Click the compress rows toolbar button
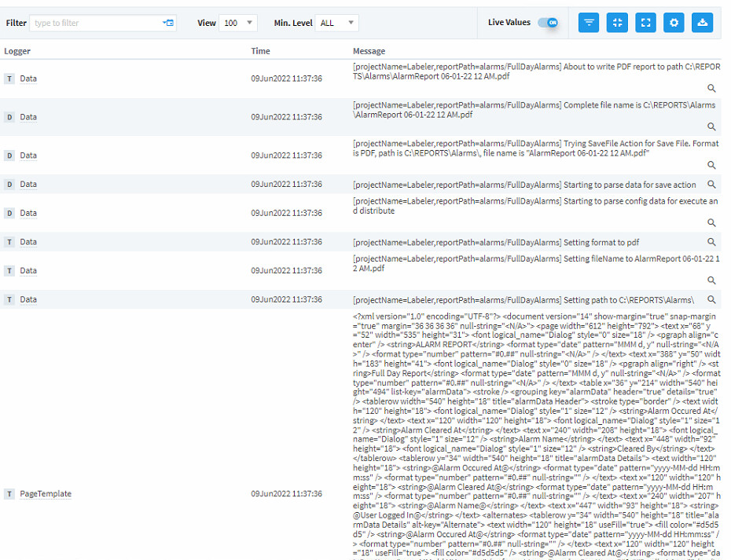This screenshot has width=731, height=560. click(617, 22)
